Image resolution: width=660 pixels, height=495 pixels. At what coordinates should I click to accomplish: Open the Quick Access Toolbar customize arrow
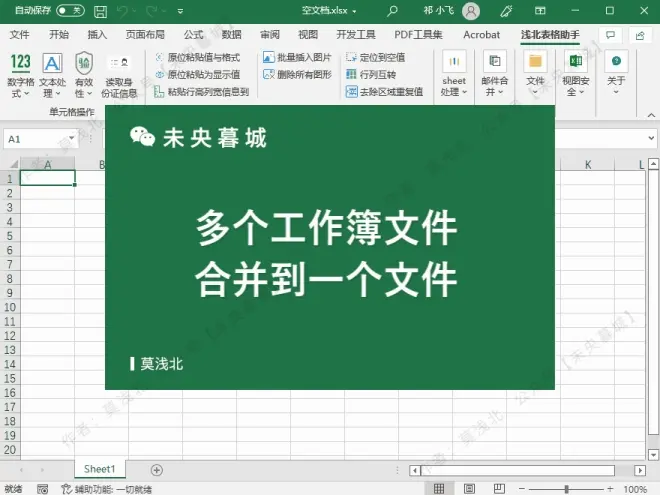(x=180, y=11)
